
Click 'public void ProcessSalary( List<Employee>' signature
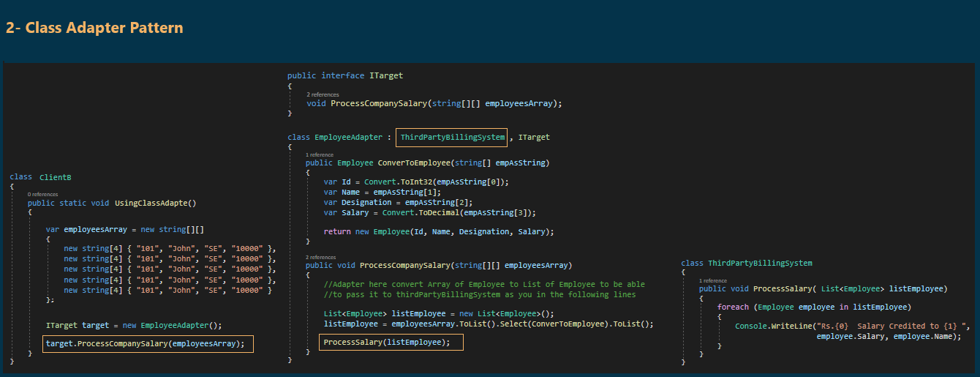[x=823, y=288]
